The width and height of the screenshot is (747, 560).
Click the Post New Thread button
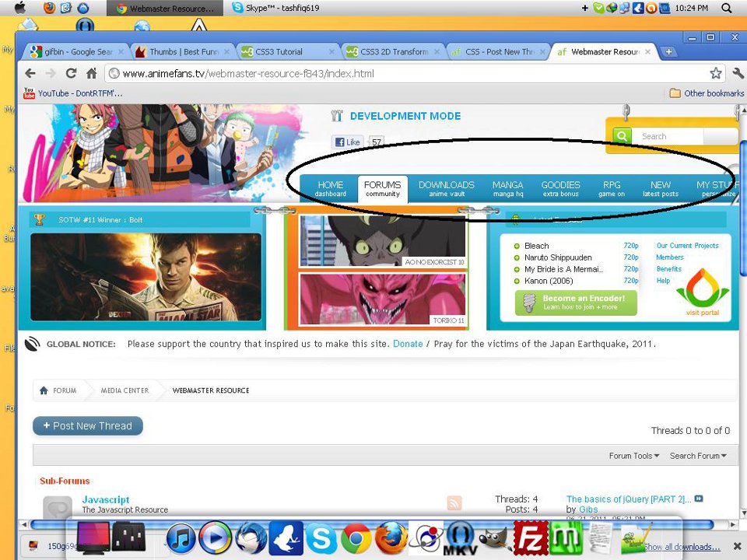[x=88, y=425]
